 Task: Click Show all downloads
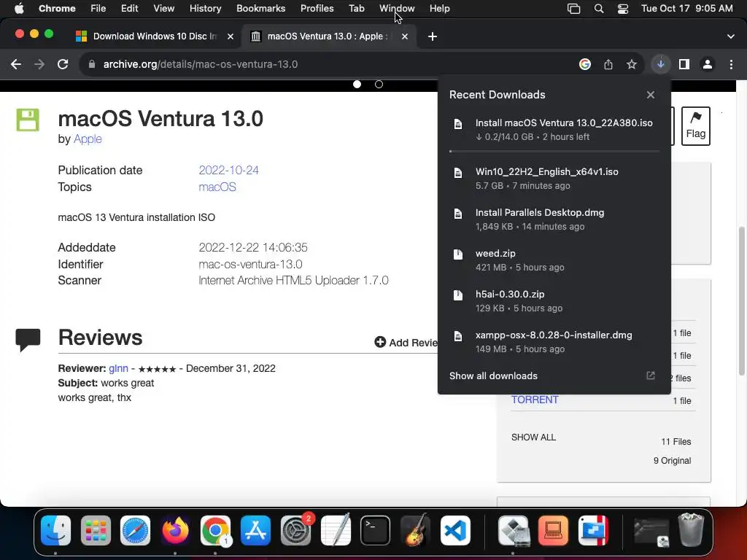[x=493, y=376]
